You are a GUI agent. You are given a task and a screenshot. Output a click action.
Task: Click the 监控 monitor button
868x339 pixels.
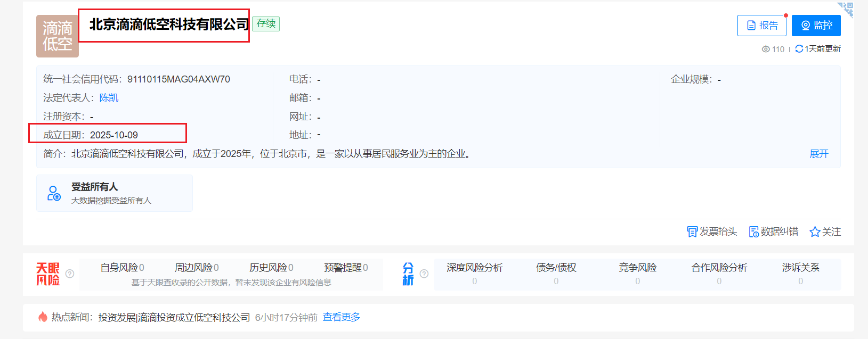click(816, 26)
